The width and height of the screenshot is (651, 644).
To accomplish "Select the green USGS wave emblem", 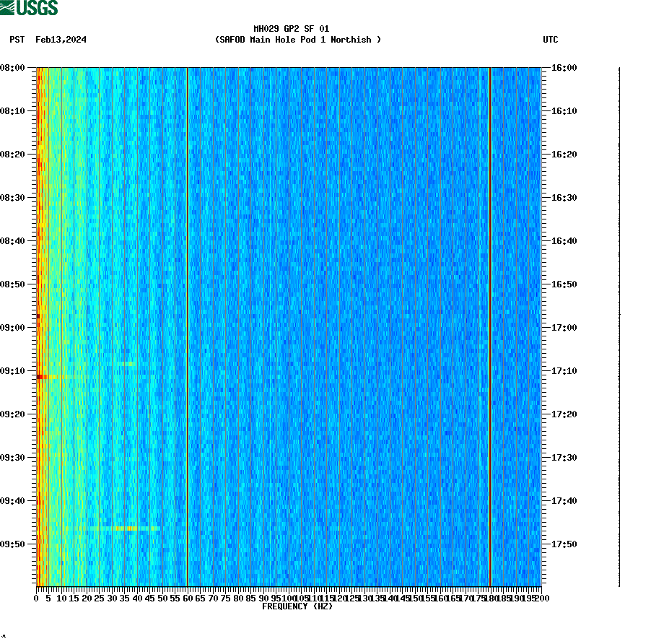I will click(x=7, y=7).
